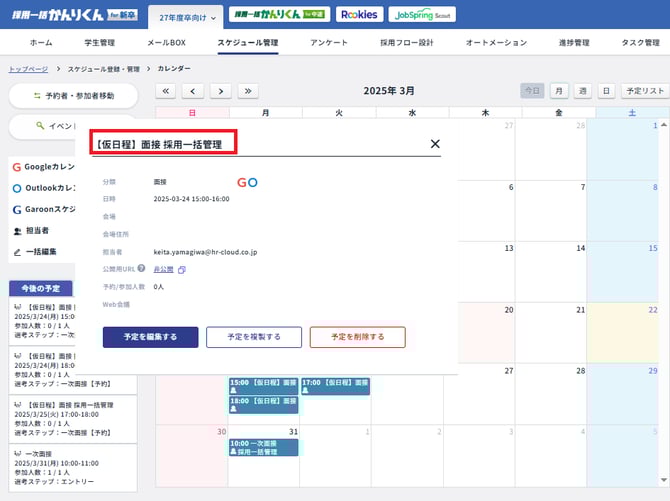This screenshot has width=670, height=501.
Task: Click the Google calendar G icon in popup
Action: (242, 182)
